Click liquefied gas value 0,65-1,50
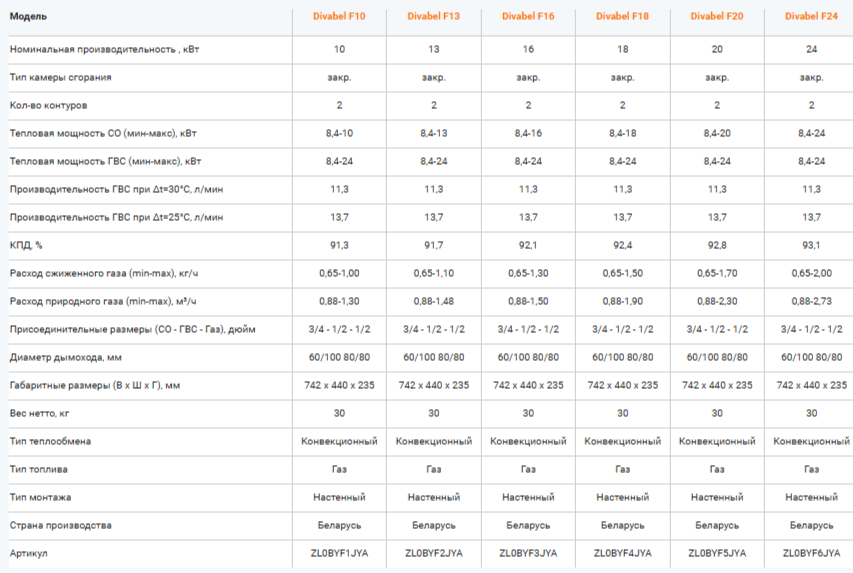The width and height of the screenshot is (853, 573). point(622,273)
